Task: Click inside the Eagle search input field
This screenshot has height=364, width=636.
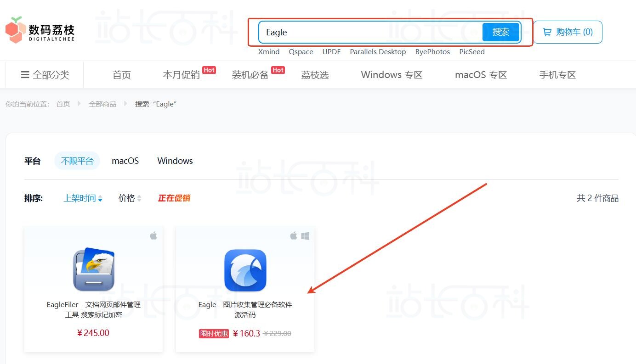Action: (370, 32)
